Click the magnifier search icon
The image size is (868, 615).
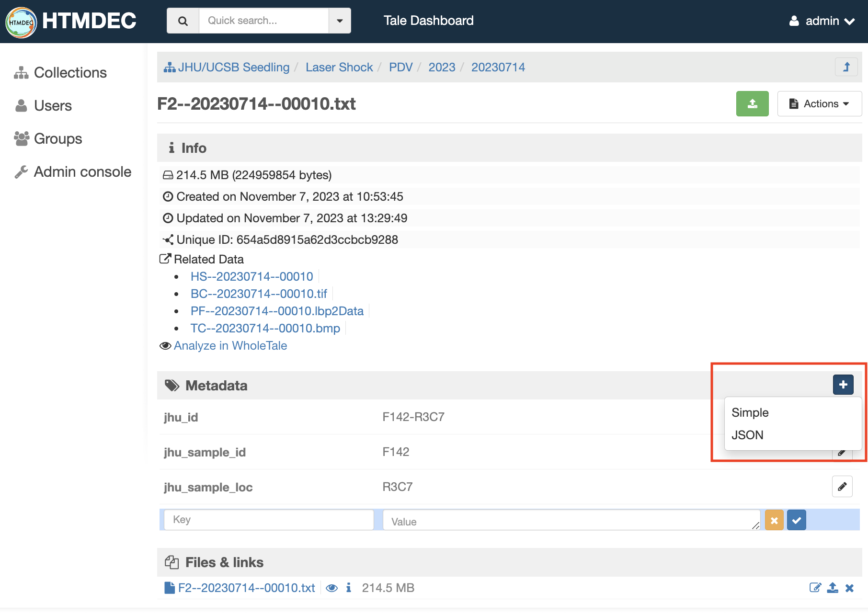(183, 21)
